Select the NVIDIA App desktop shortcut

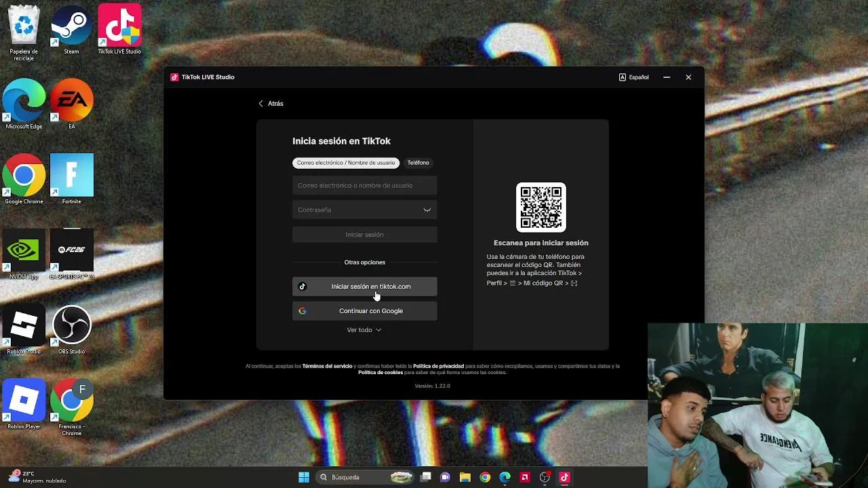click(x=24, y=255)
